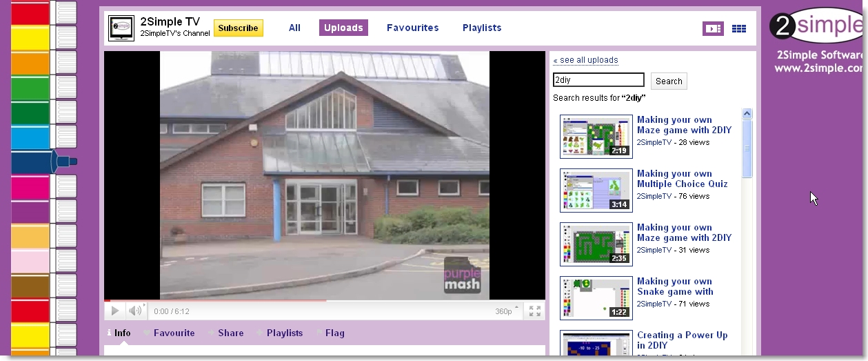Focus the search box containing "2diy"
Image resolution: width=868 pixels, height=361 pixels.
point(598,80)
